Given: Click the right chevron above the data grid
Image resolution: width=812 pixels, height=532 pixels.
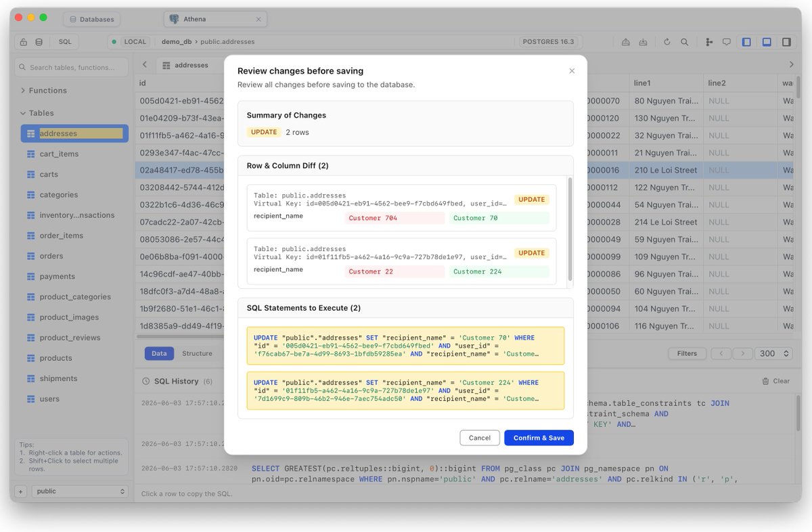Looking at the screenshot, I should point(792,65).
